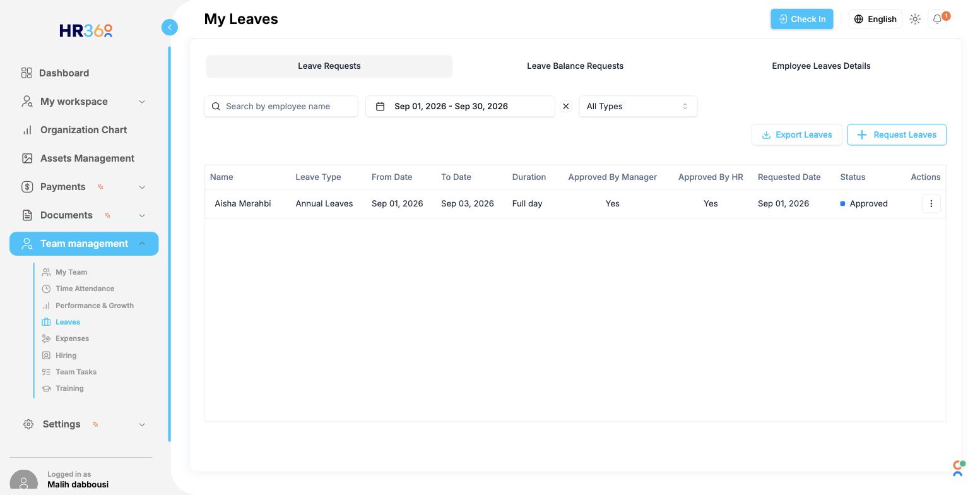Screen dimensions: 980x495
Task: Open the All Types dropdown
Action: pos(638,106)
